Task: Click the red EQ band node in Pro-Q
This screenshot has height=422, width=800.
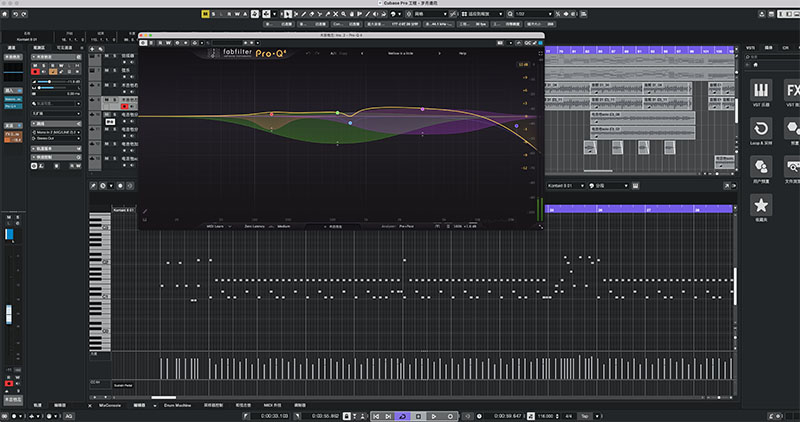Action: coord(271,114)
